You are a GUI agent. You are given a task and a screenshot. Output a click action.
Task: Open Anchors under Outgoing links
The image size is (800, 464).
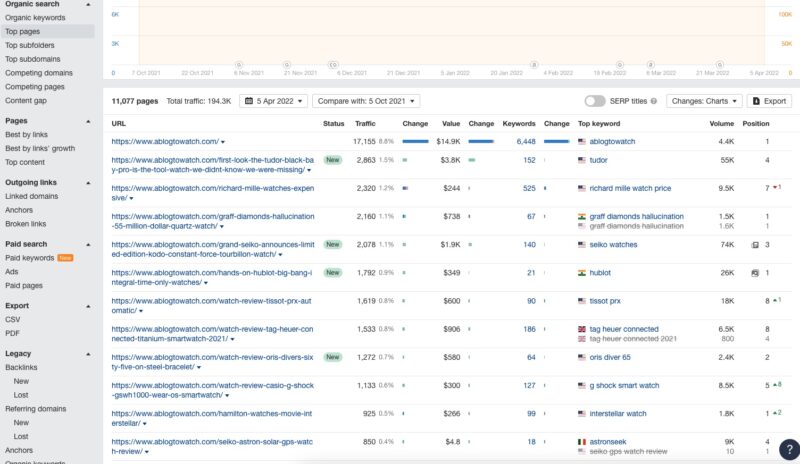[19, 210]
